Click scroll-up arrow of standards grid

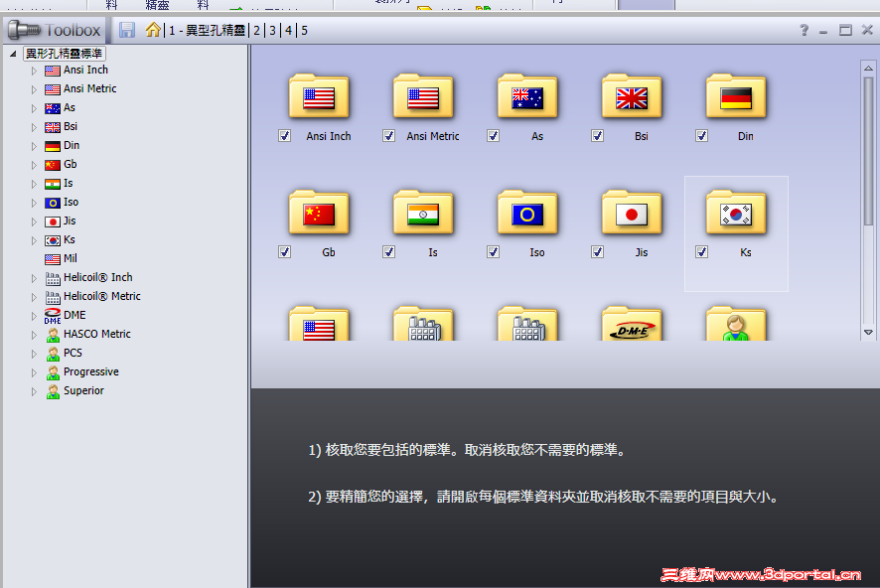click(x=868, y=68)
